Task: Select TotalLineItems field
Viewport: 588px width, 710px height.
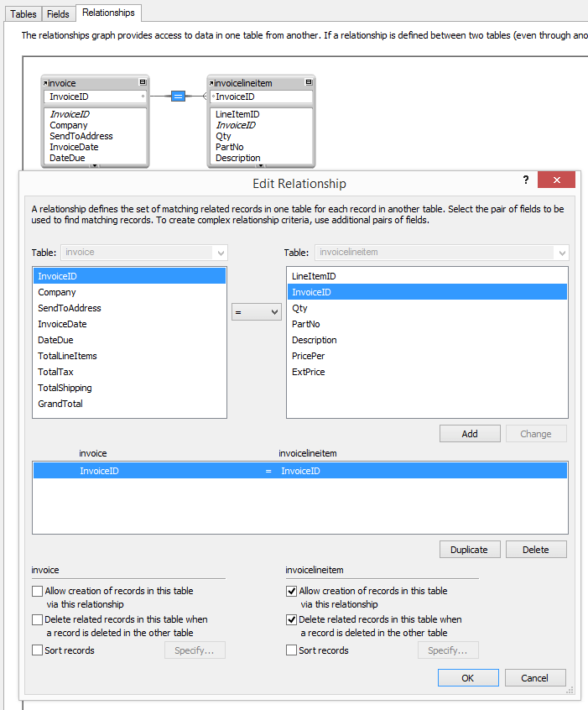Action: click(x=129, y=356)
